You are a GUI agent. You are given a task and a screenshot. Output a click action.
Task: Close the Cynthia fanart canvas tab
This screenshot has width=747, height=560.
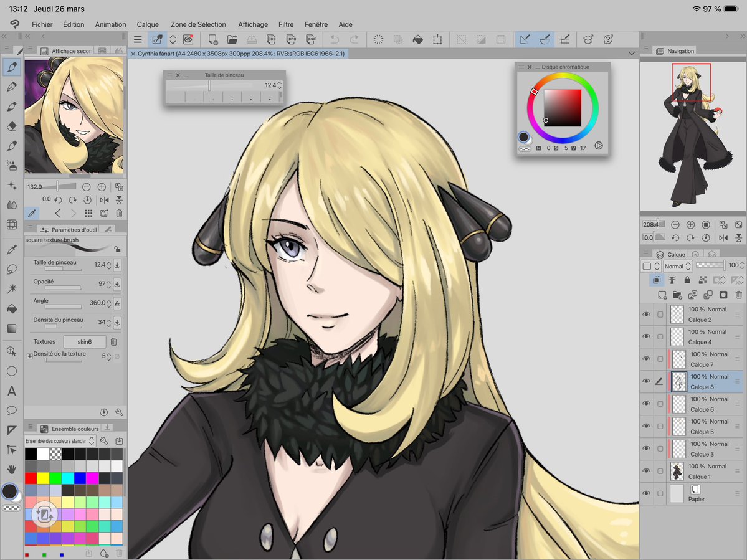coord(133,54)
